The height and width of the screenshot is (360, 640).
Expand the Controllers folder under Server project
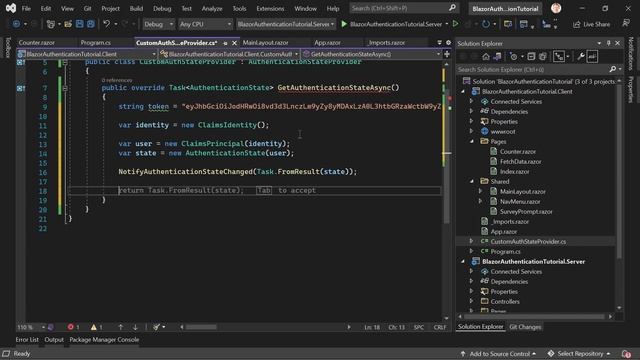click(x=472, y=301)
